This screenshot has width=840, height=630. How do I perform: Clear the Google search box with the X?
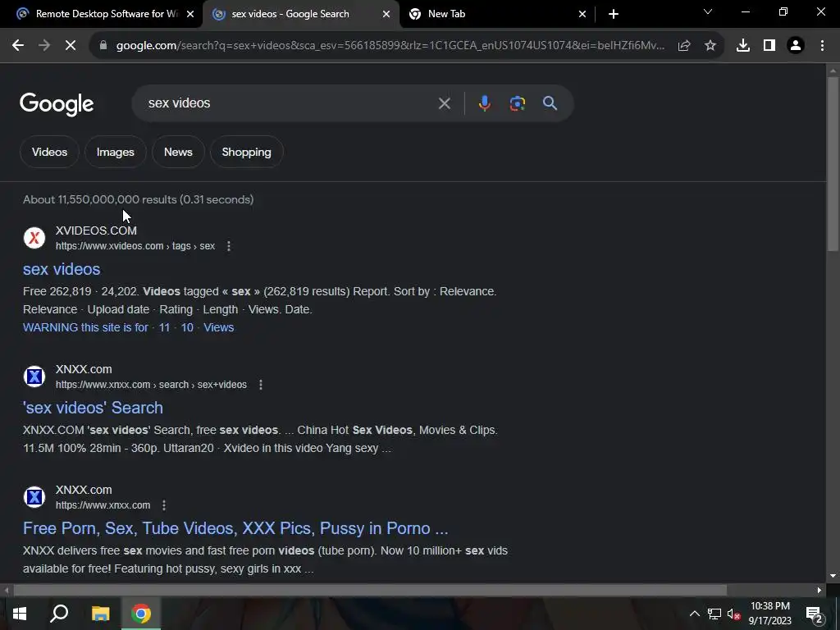(444, 103)
